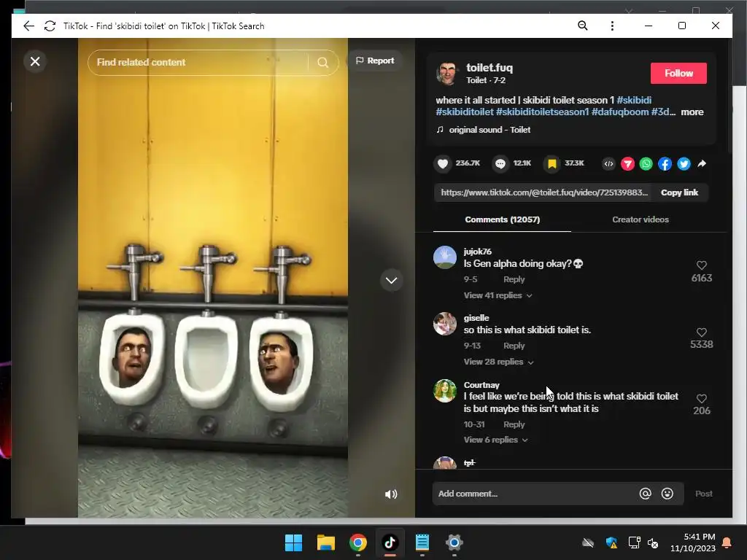The image size is (747, 560).
Task: Click the search magnifier in related content
Action: (x=322, y=63)
